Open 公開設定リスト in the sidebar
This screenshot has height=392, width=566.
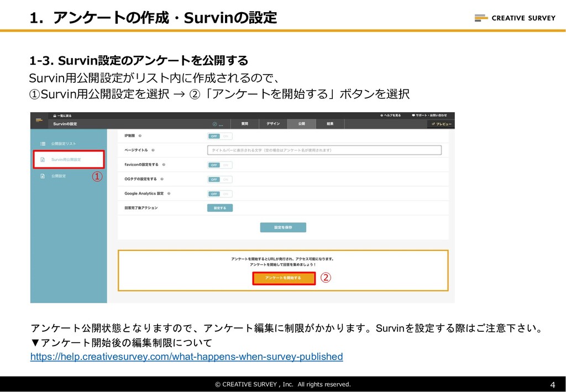point(64,144)
